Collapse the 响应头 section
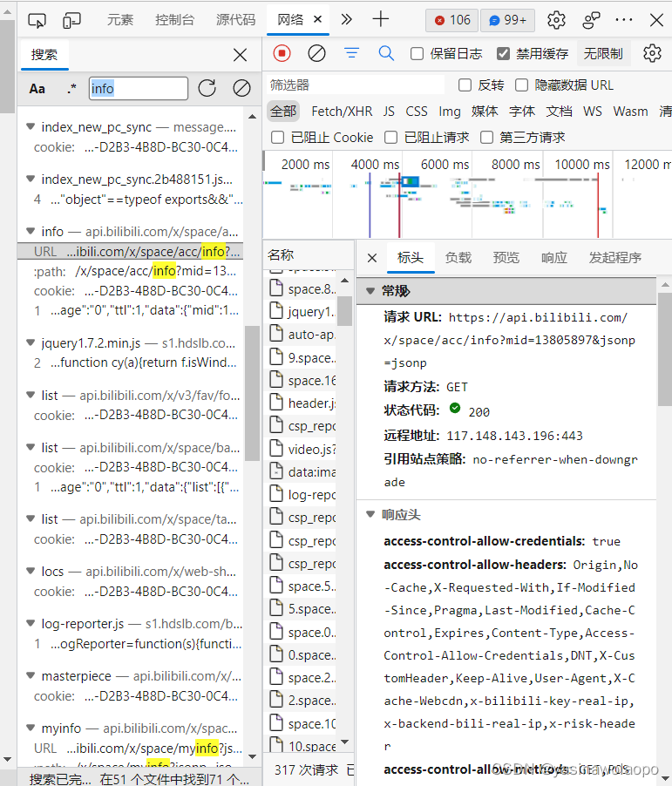Image resolution: width=672 pixels, height=786 pixels. click(x=370, y=514)
